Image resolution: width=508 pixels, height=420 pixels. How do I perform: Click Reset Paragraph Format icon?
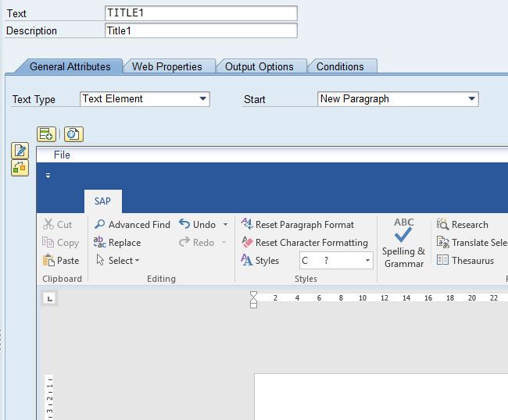247,225
